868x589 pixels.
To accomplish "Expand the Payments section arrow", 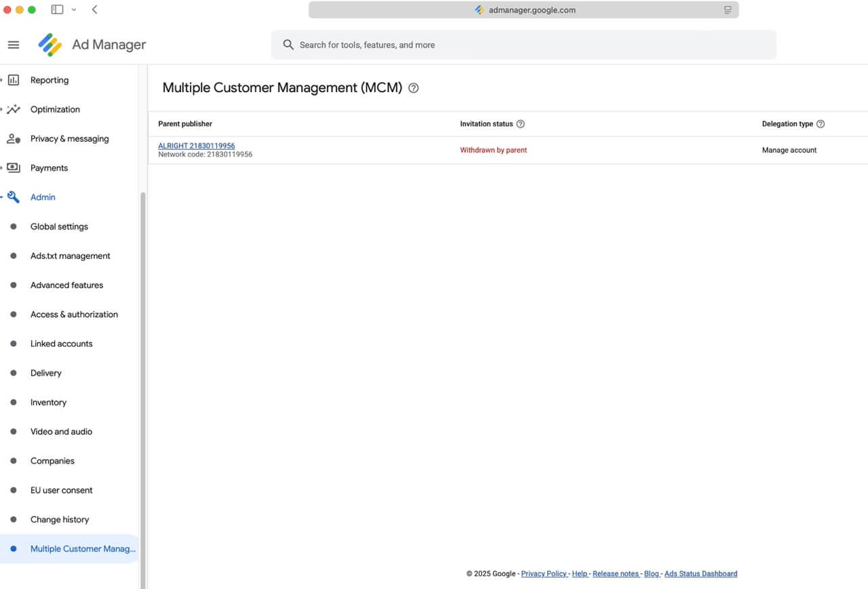I will point(2,168).
